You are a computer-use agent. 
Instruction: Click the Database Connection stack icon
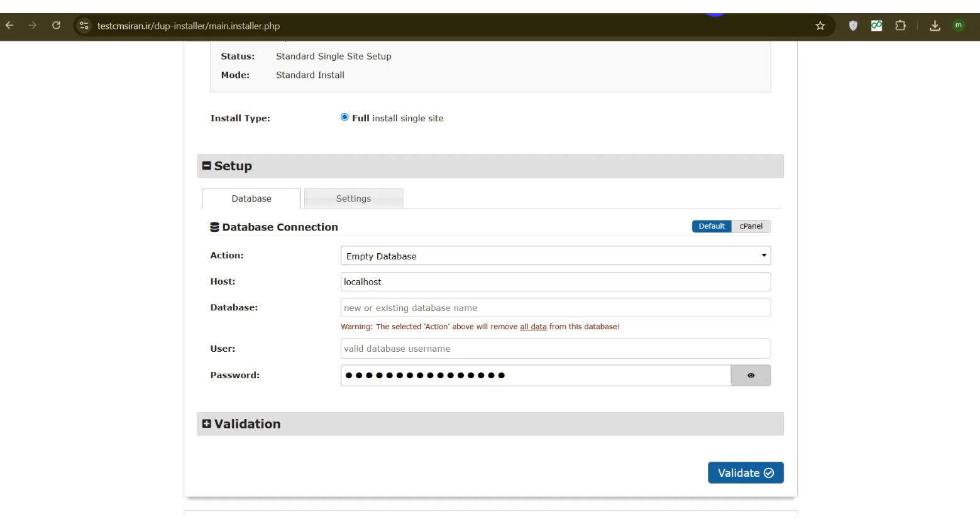coord(214,227)
